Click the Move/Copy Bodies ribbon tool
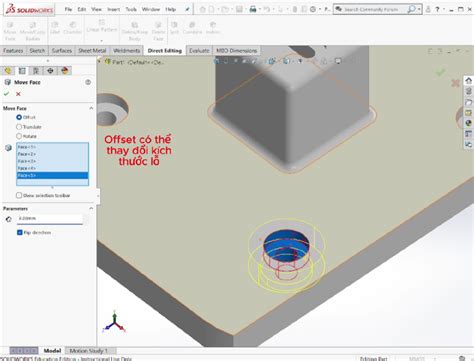 [x=32, y=31]
